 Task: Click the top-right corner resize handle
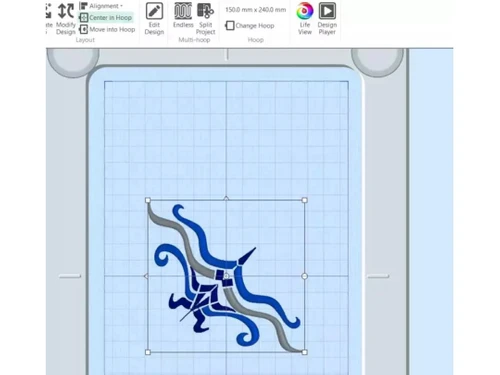304,200
